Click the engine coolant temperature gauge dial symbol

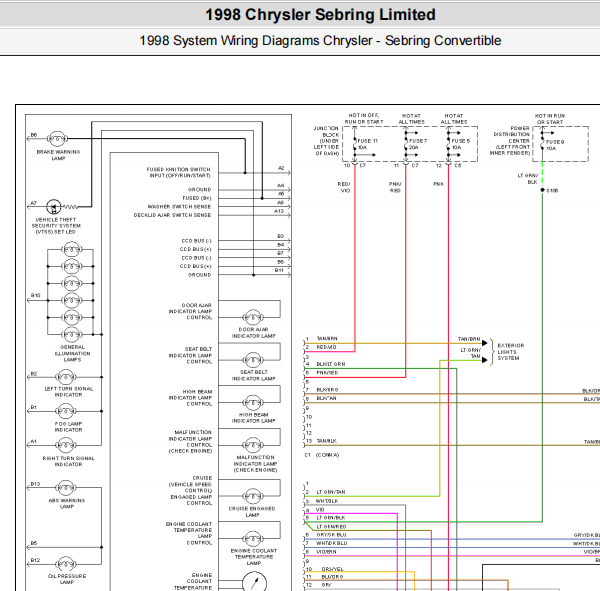click(254, 583)
